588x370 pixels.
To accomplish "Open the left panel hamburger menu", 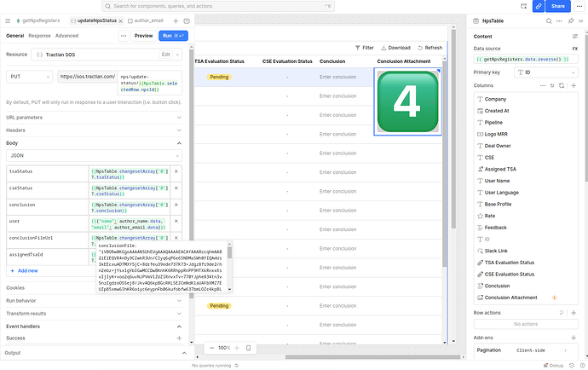I will coord(8,21).
